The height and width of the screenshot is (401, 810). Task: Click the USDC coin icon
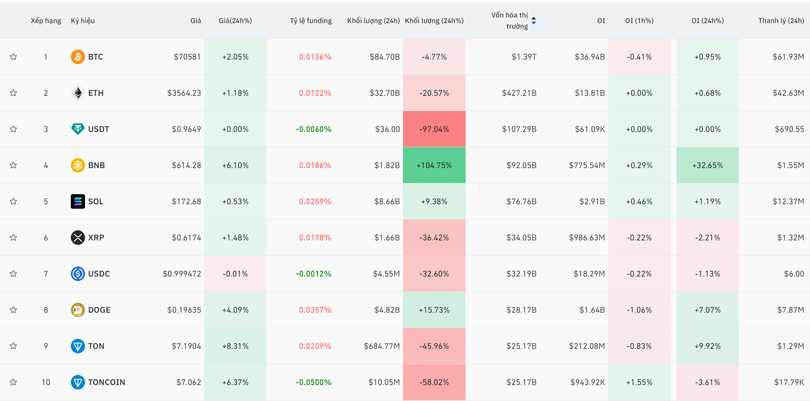(x=77, y=273)
